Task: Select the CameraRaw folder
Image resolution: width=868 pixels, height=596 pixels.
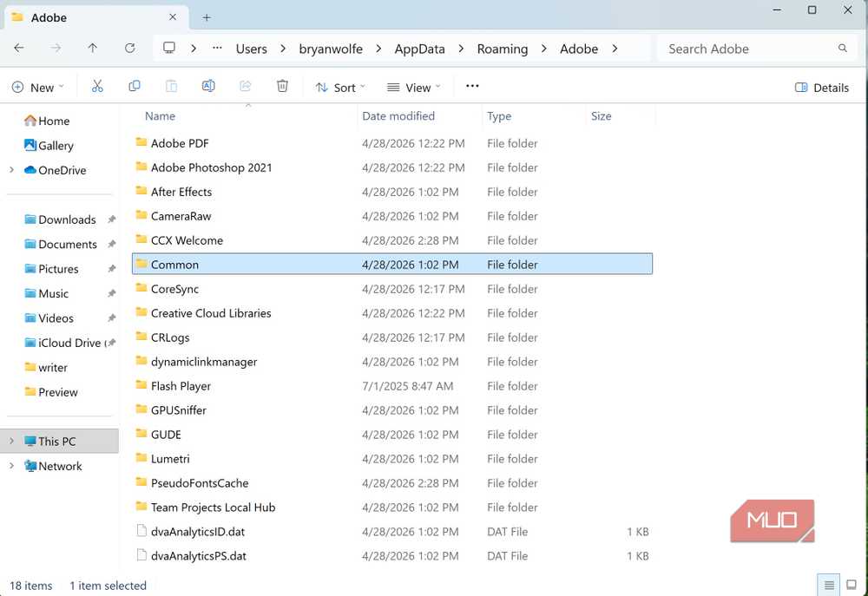Action: [x=392, y=216]
